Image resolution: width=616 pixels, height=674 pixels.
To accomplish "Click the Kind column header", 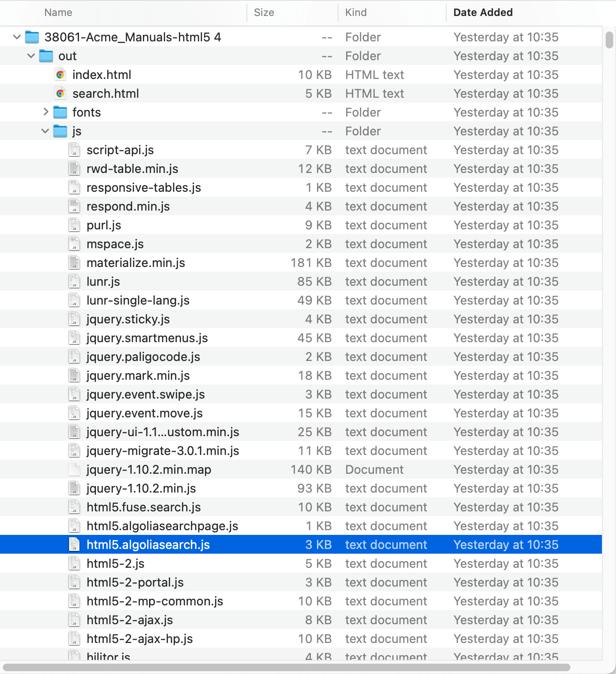I will 356,12.
